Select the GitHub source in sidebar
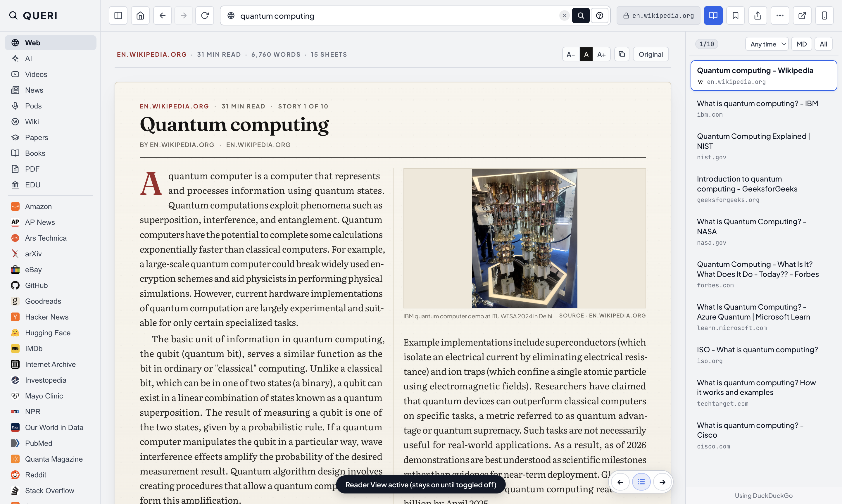This screenshot has width=842, height=504. (x=50, y=285)
